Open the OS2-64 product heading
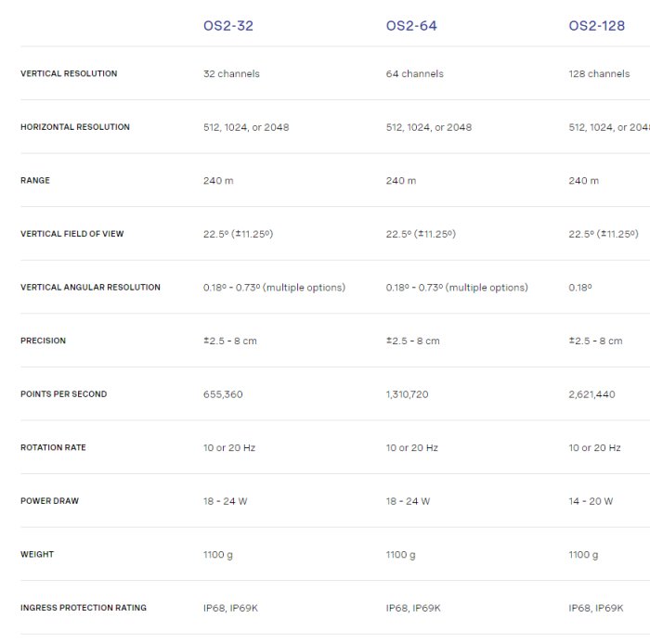This screenshot has height=644, width=650. pyautogui.click(x=411, y=26)
